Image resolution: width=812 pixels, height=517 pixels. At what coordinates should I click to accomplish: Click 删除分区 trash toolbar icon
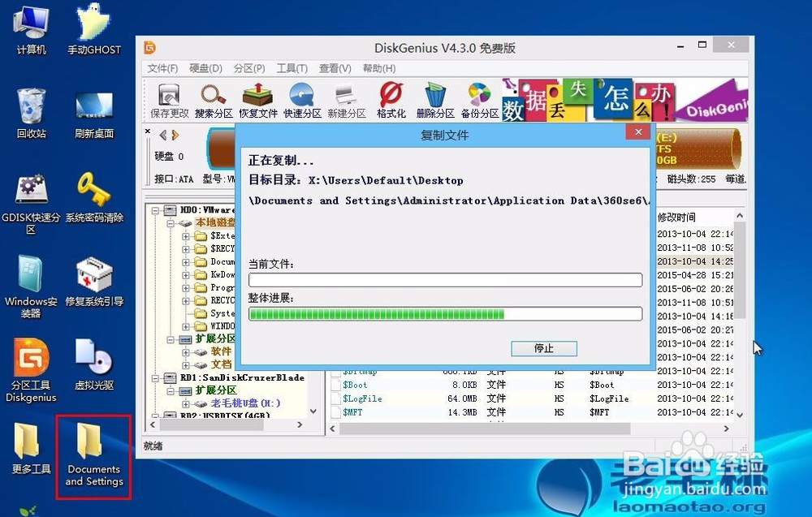point(435,101)
